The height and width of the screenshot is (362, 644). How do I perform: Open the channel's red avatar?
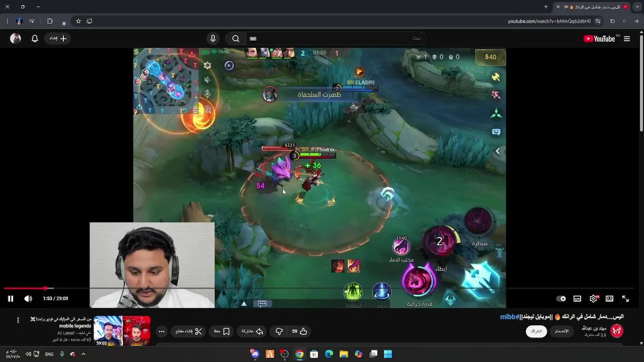point(617,330)
